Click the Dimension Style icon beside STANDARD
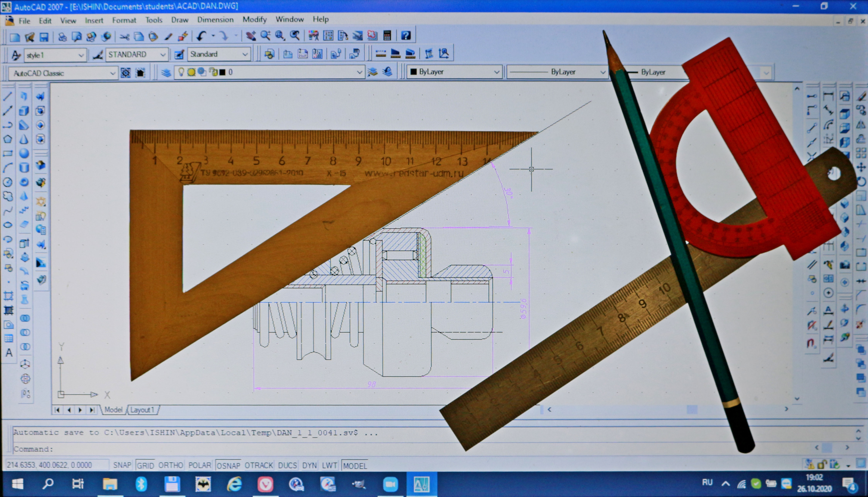Image resolution: width=868 pixels, height=497 pixels. click(98, 55)
